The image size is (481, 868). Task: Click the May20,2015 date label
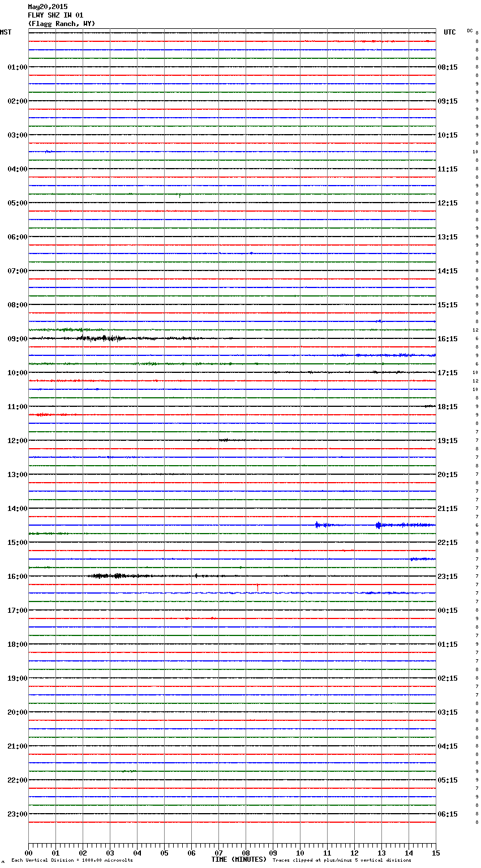click(x=48, y=7)
